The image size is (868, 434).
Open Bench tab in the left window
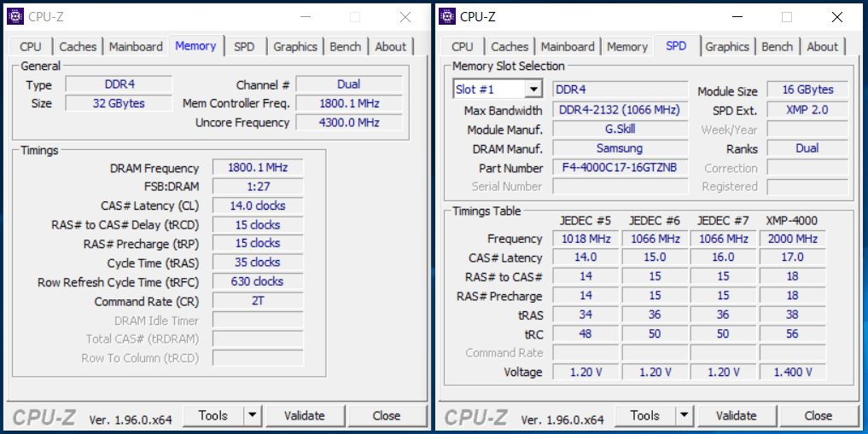point(346,46)
